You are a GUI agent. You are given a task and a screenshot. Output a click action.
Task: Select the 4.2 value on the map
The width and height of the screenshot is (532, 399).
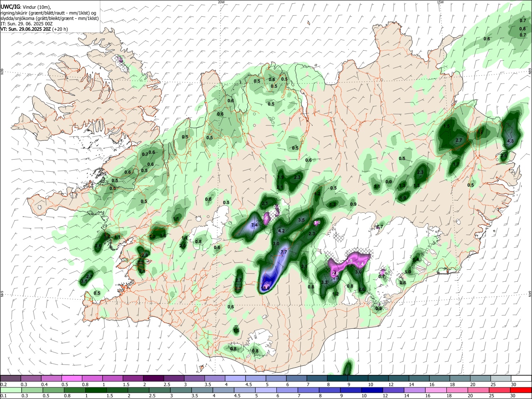coord(281,231)
